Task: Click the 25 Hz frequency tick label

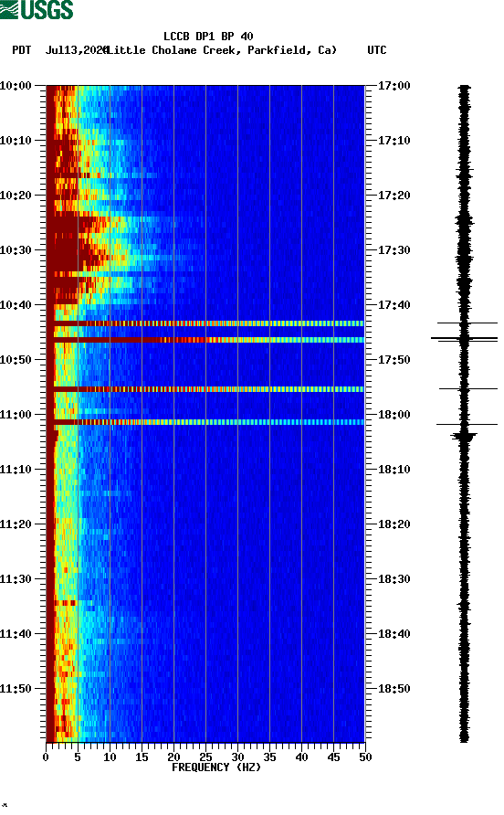Action: pyautogui.click(x=205, y=757)
